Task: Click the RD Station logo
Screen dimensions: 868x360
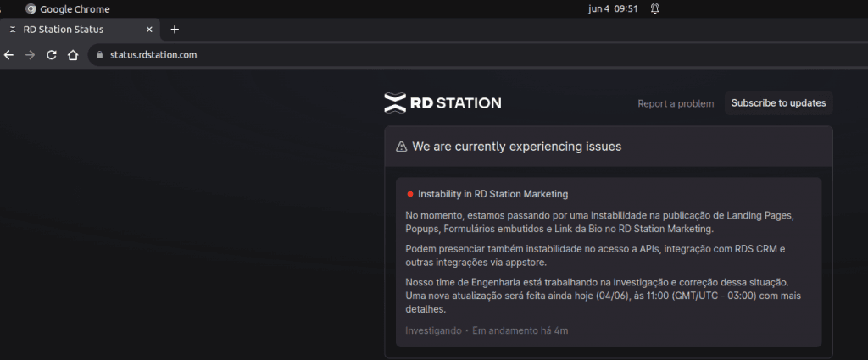Action: pyautogui.click(x=442, y=103)
